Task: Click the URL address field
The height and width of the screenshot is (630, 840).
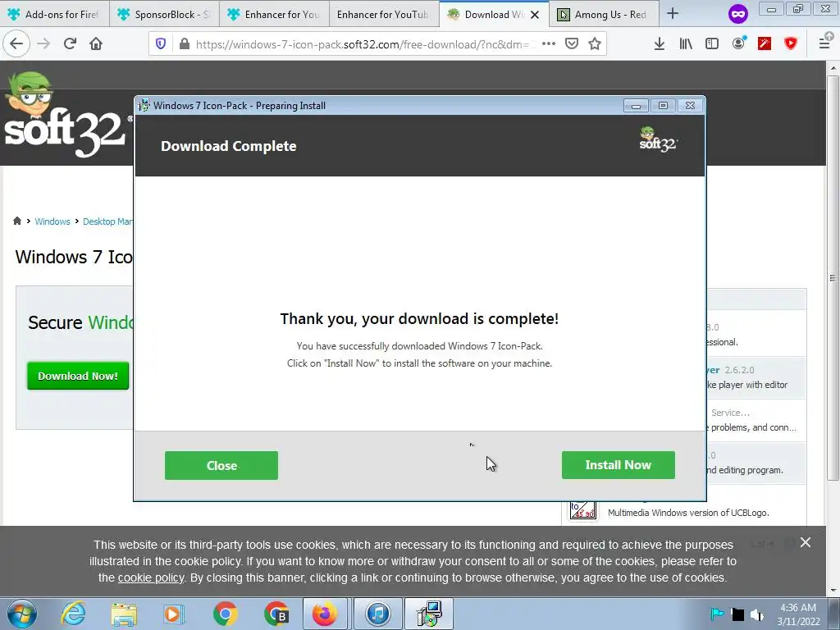Action: point(364,44)
